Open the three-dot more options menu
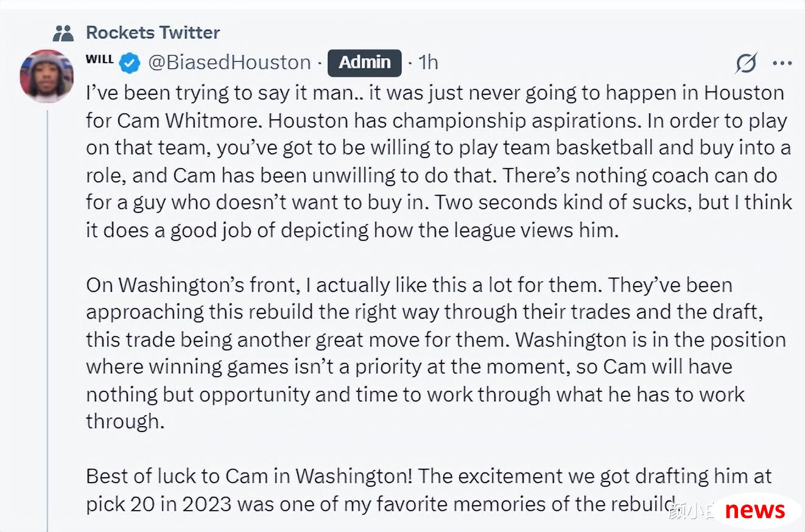 pyautogui.click(x=782, y=63)
